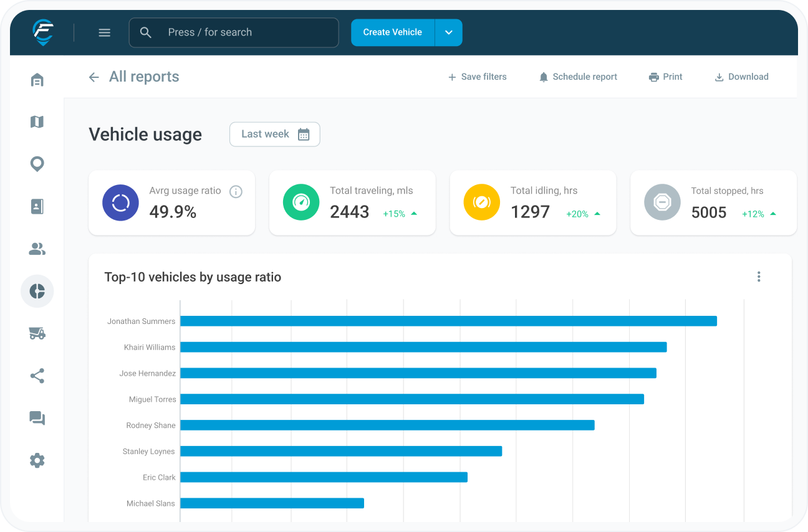
Task: Open the location pin icon in the sidebar
Action: tap(37, 164)
